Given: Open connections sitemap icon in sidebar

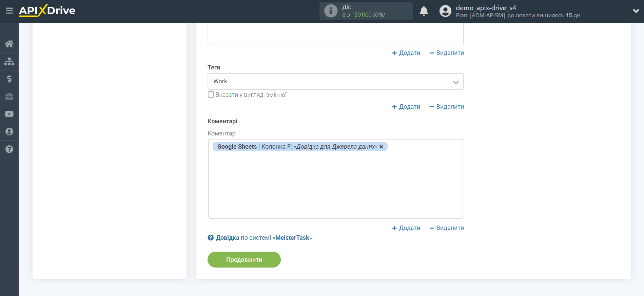Looking at the screenshot, I should pyautogui.click(x=9, y=61).
